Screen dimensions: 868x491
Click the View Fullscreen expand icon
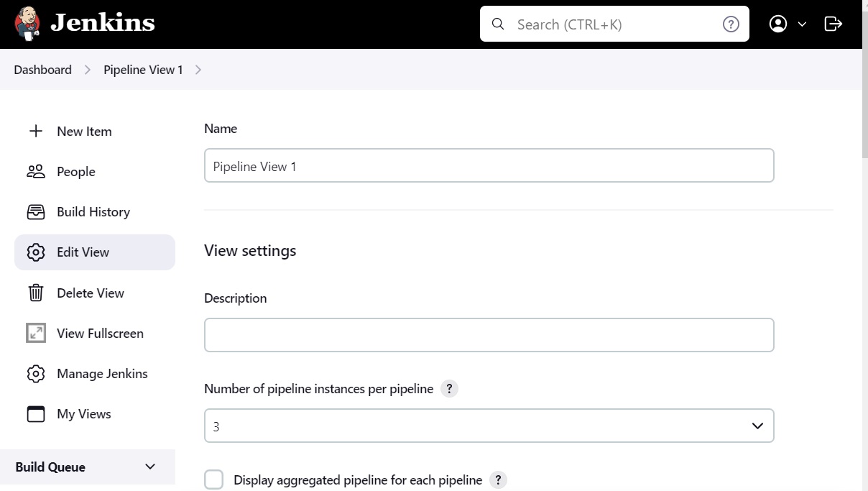[x=35, y=333]
